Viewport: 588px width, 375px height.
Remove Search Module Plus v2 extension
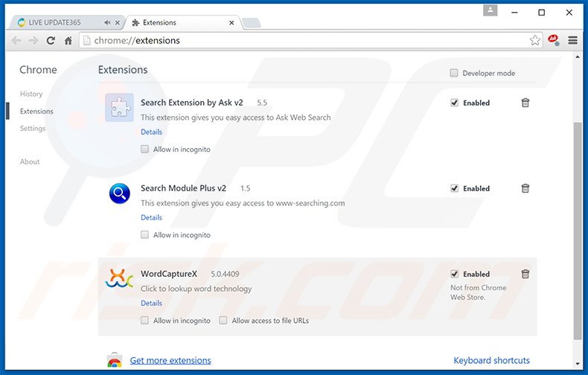pyautogui.click(x=525, y=188)
